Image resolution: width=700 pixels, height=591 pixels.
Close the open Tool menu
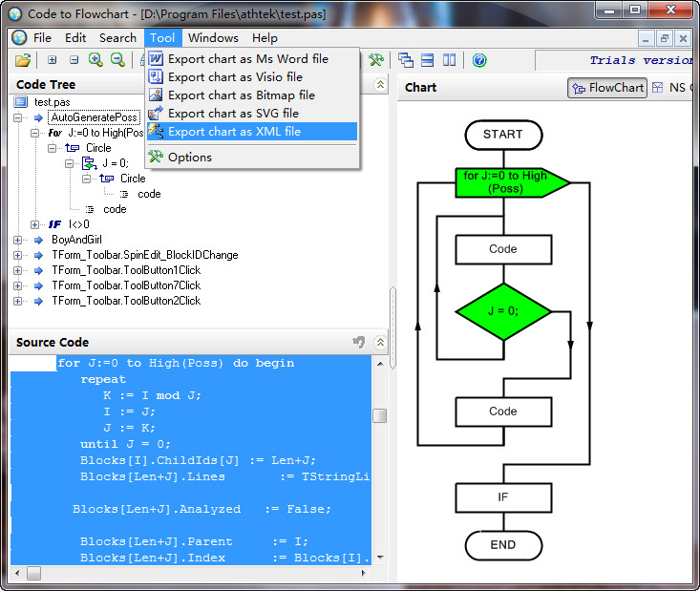162,38
